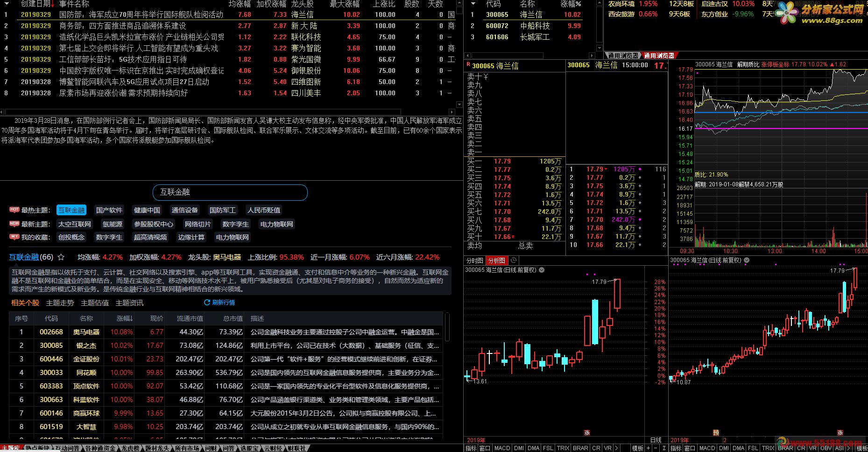Open stock code 002668 奥马电器 row
Image resolution: width=868 pixels, height=452 pixels.
[x=226, y=332]
